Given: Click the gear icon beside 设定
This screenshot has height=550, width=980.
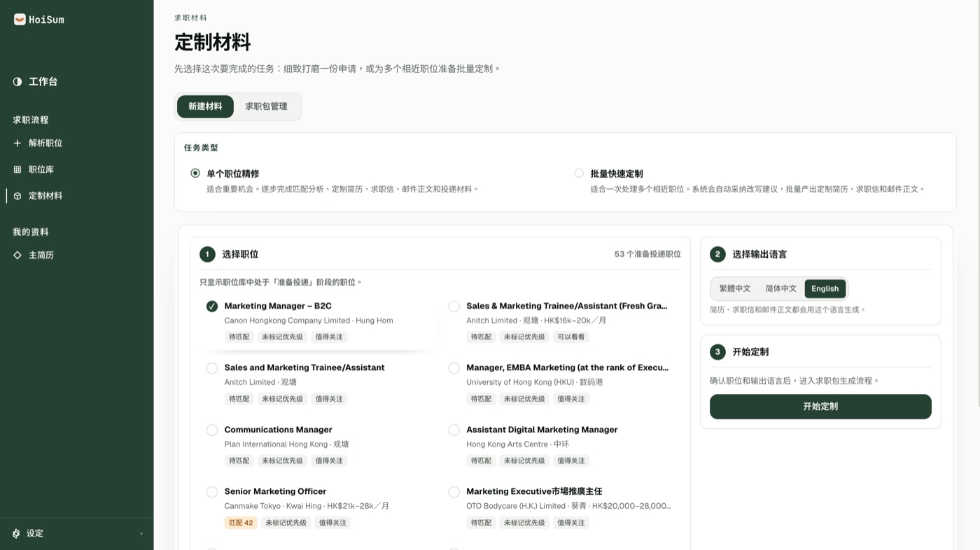Looking at the screenshot, I should (16, 533).
